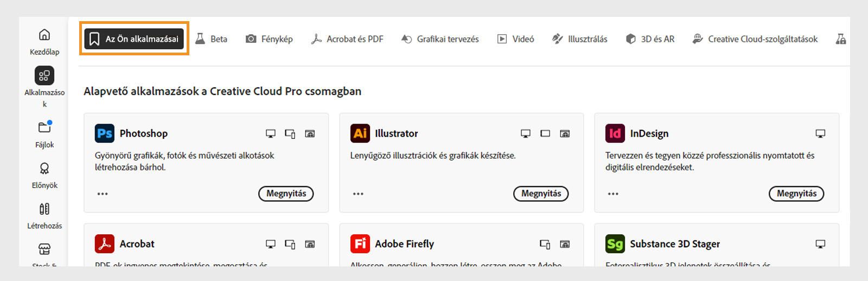Switch to Acrobat és PDF tab
Screen dimensions: 868x281
[347, 39]
